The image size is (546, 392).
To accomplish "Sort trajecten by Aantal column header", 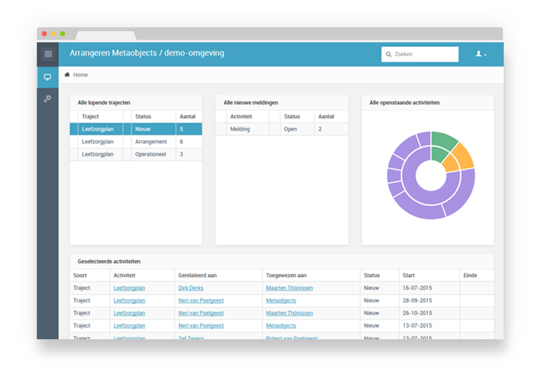I will point(188,117).
